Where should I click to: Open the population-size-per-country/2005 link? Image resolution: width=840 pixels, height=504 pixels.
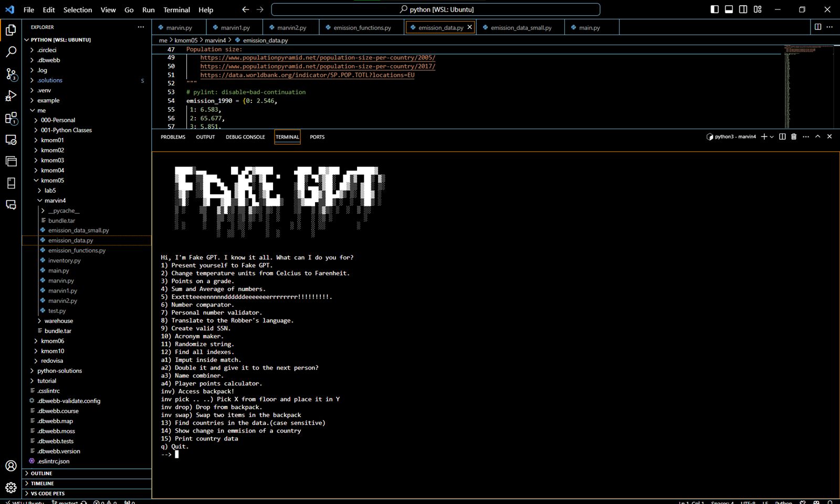pos(318,58)
